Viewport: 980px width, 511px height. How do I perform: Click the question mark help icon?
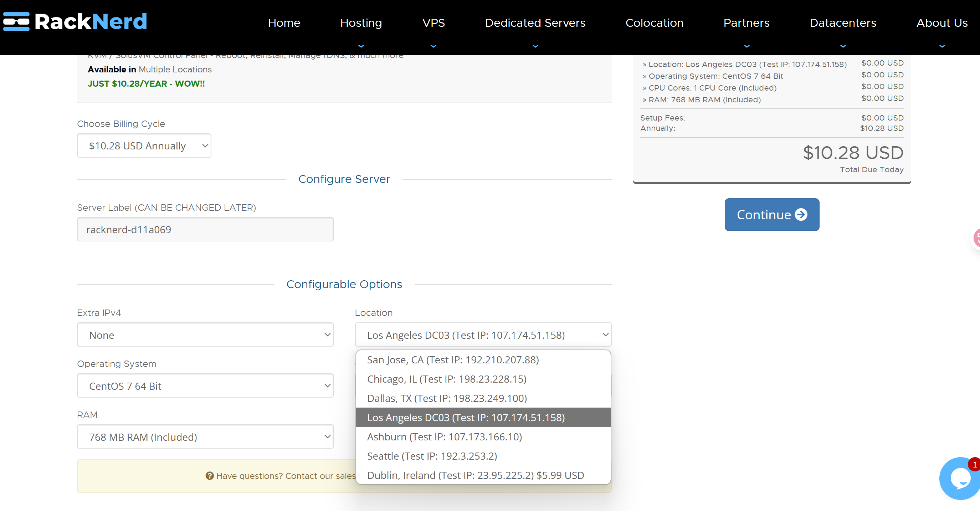209,476
